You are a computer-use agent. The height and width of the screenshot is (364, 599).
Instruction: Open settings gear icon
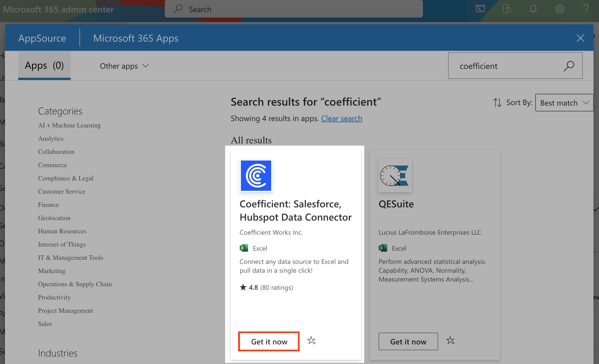click(x=560, y=9)
